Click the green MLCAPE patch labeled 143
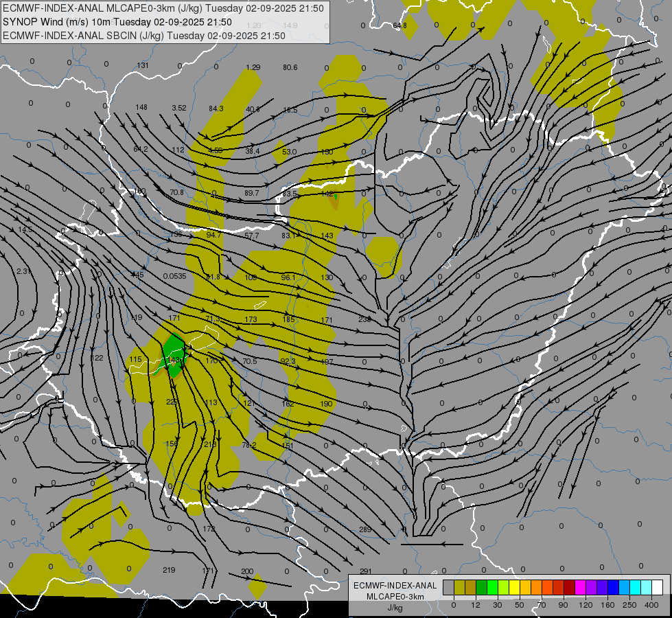This screenshot has width=672, height=618. (174, 355)
